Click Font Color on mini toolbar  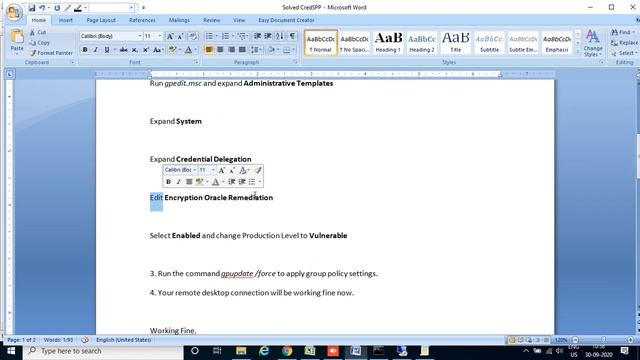216,182
